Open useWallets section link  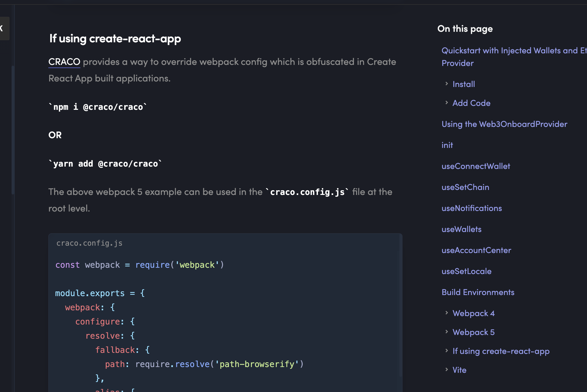click(461, 229)
